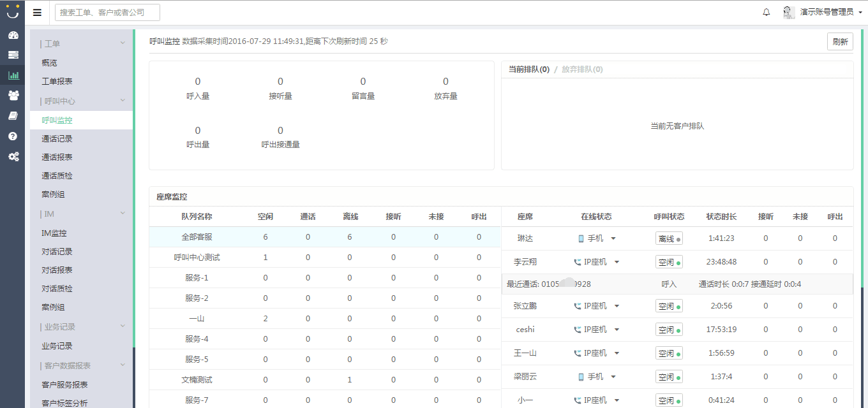
Task: Toggle 琳达's 离线 call status button
Action: coord(668,238)
